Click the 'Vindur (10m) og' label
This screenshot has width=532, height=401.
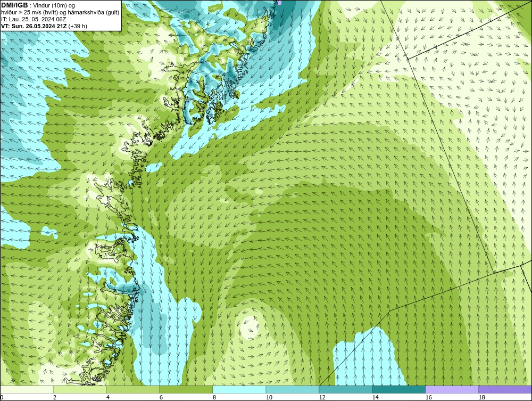(x=54, y=5)
